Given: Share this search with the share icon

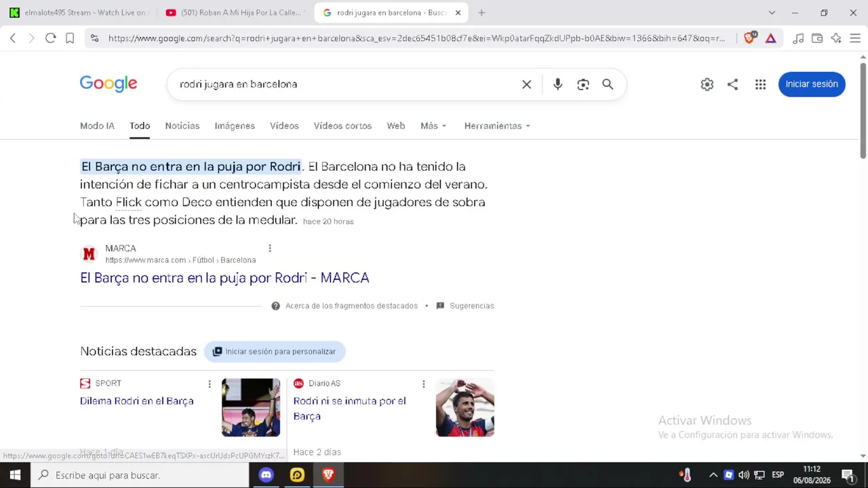Looking at the screenshot, I should click(x=732, y=84).
